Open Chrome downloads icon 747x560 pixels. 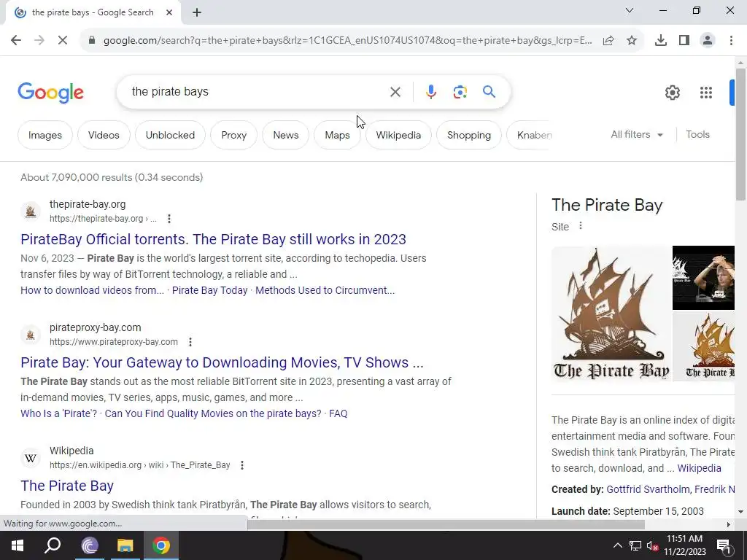pyautogui.click(x=661, y=41)
